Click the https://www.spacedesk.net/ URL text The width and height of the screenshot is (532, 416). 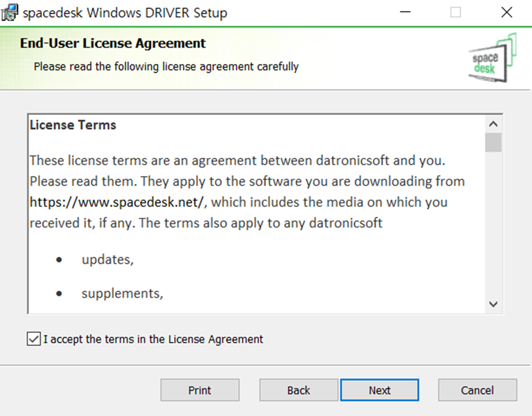(x=118, y=202)
